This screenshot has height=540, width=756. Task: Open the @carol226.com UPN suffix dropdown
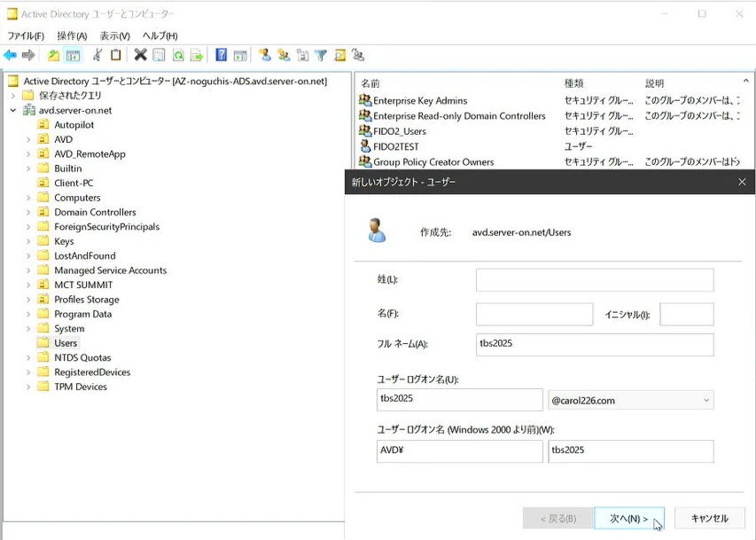click(x=631, y=400)
